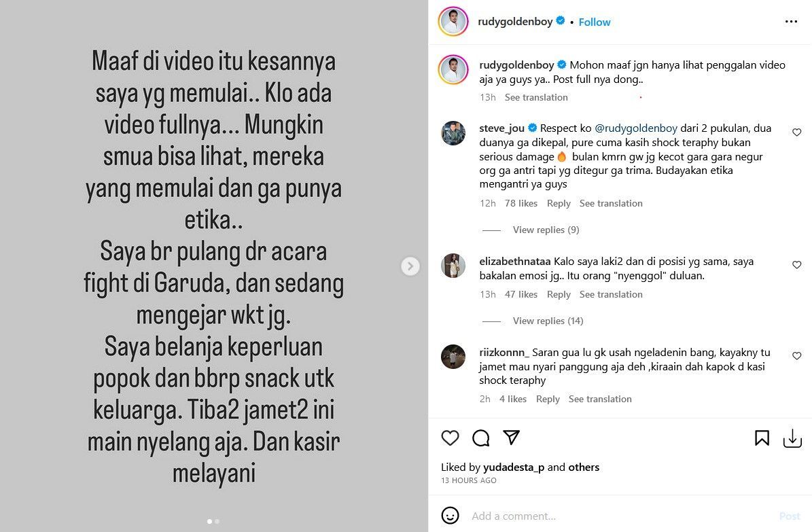Screen dimensions: 812x532
Task: Like the post with heart icon
Action: [450, 438]
